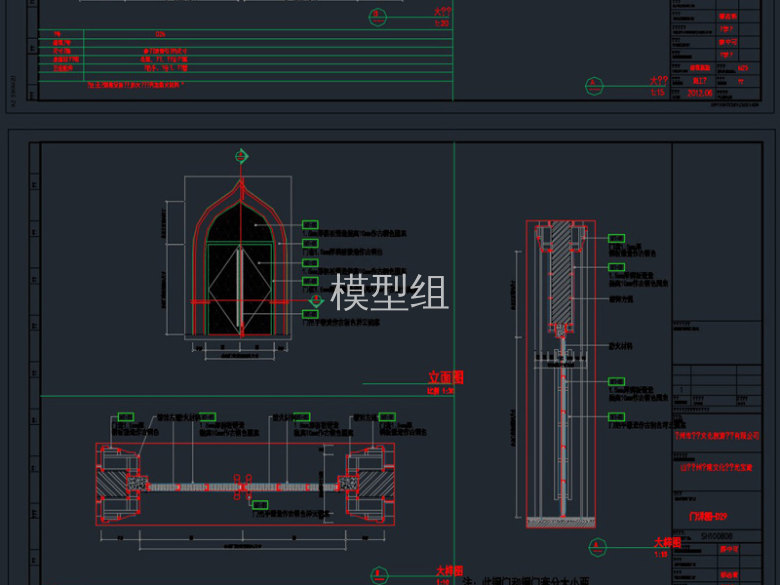Select the detail bubble beside the 1:15 label

594,86
